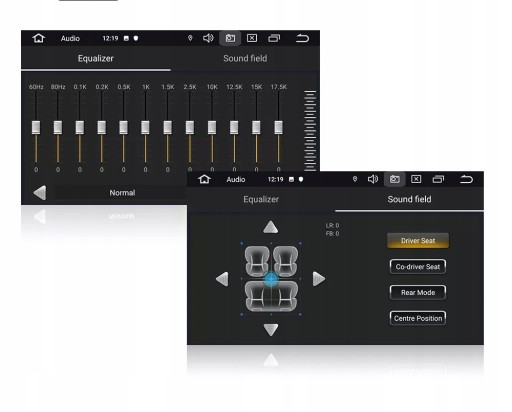Tap the screenshot camera icon in the Sound field screen

pyautogui.click(x=394, y=179)
